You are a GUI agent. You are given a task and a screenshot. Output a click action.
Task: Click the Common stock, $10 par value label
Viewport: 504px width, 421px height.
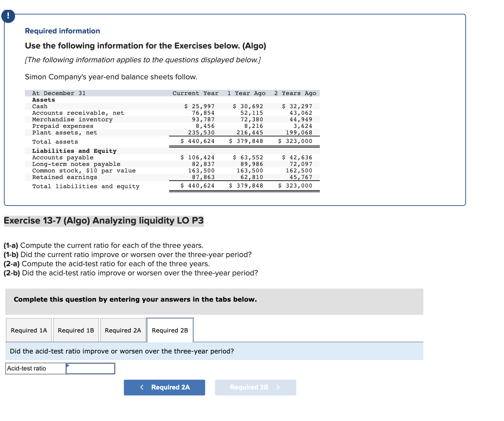tap(84, 170)
